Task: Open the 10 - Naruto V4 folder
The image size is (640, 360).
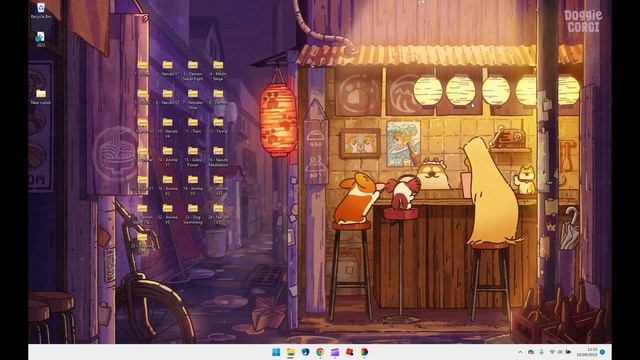Action: pyautogui.click(x=167, y=128)
